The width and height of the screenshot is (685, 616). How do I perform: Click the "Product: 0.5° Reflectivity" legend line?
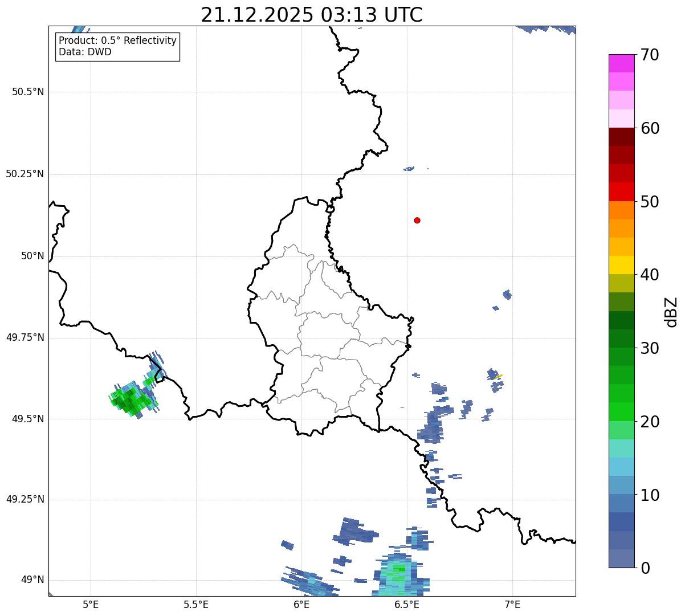point(117,41)
